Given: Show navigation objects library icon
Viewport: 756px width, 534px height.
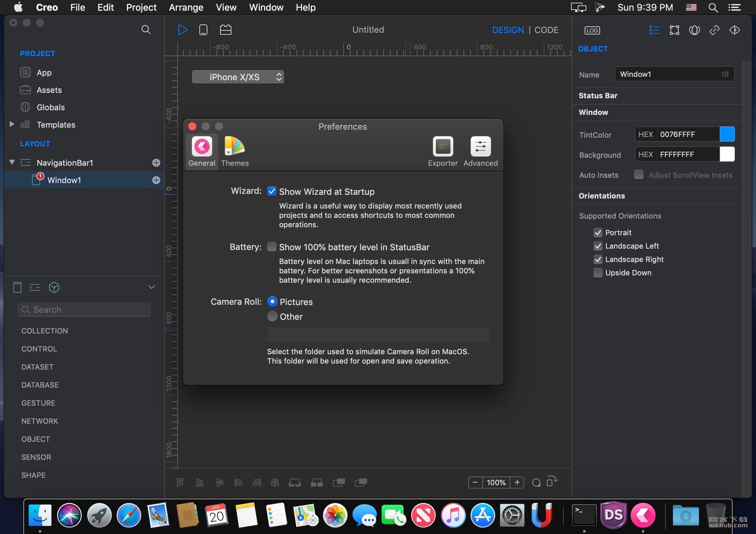Looking at the screenshot, I should pyautogui.click(x=35, y=287).
